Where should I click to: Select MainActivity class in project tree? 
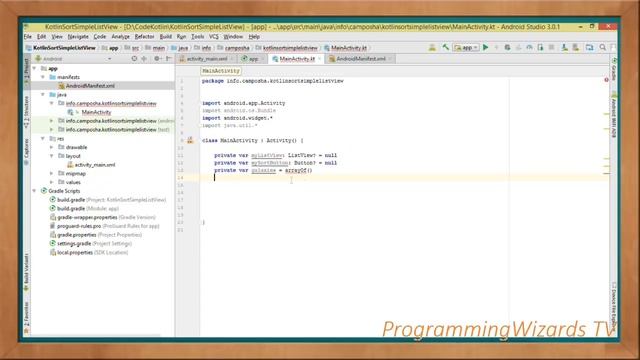tap(96, 112)
